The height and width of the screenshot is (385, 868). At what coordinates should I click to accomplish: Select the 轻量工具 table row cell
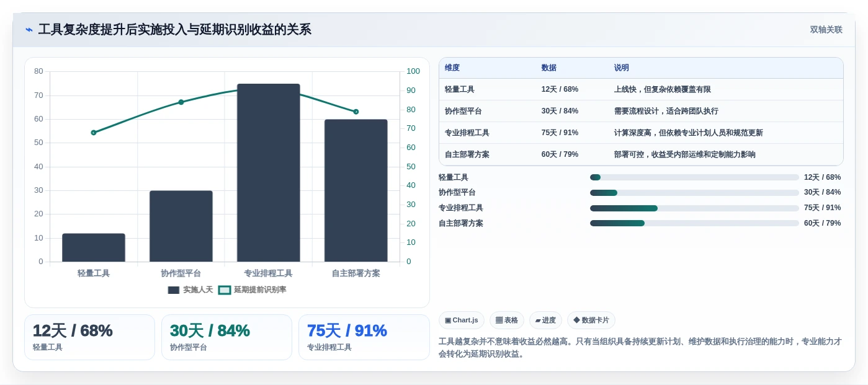(x=460, y=90)
